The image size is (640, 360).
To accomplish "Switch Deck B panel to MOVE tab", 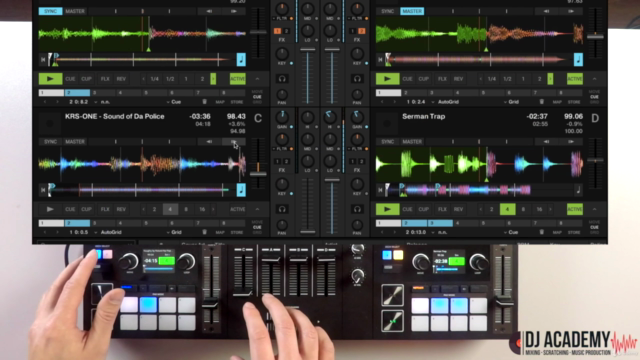I will pyautogui.click(x=594, y=92).
